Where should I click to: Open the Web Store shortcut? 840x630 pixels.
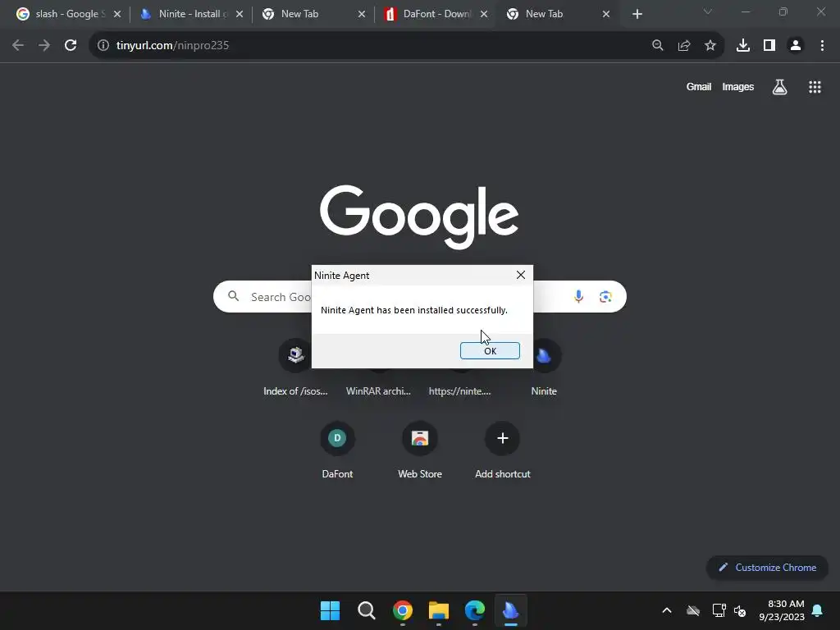(x=420, y=450)
